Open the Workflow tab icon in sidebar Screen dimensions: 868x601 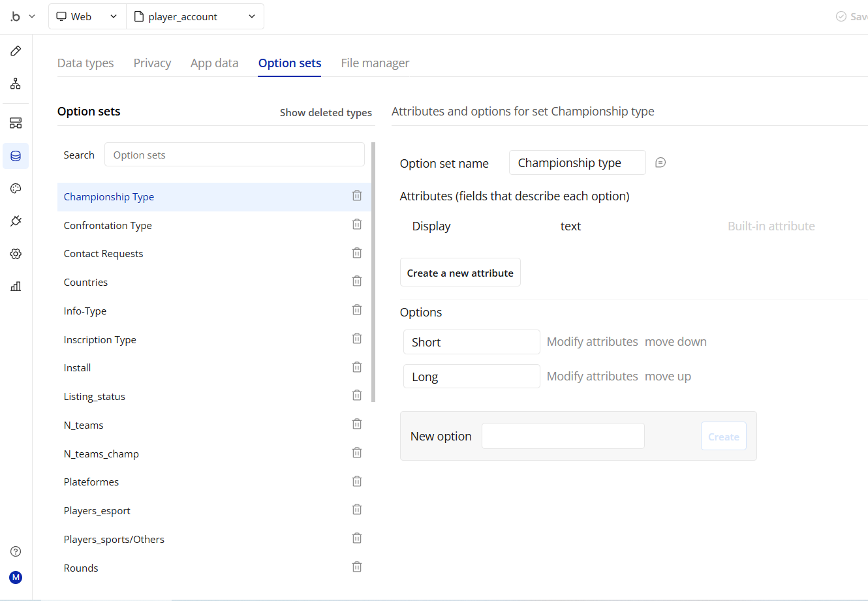point(16,84)
